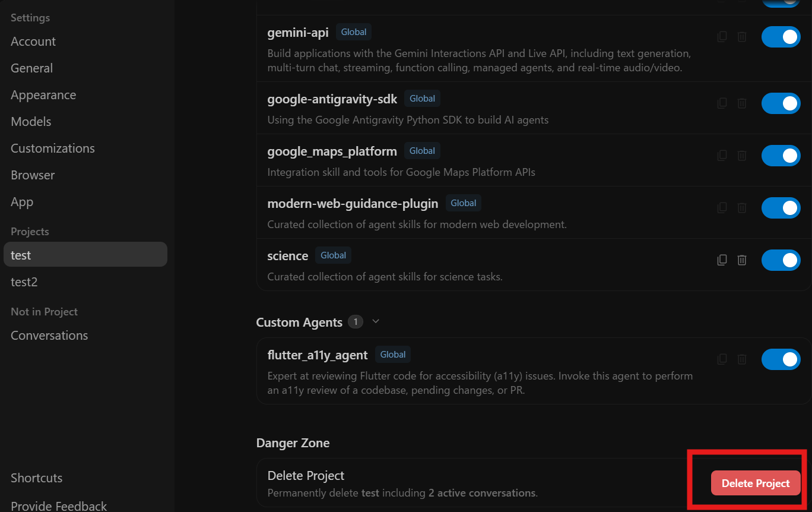This screenshot has width=812, height=512.
Task: Click the Delete Project row title text
Action: 306,476
